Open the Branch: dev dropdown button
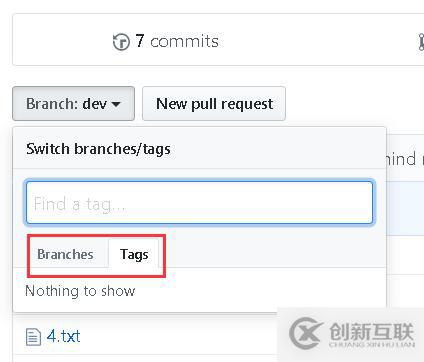 (x=73, y=103)
